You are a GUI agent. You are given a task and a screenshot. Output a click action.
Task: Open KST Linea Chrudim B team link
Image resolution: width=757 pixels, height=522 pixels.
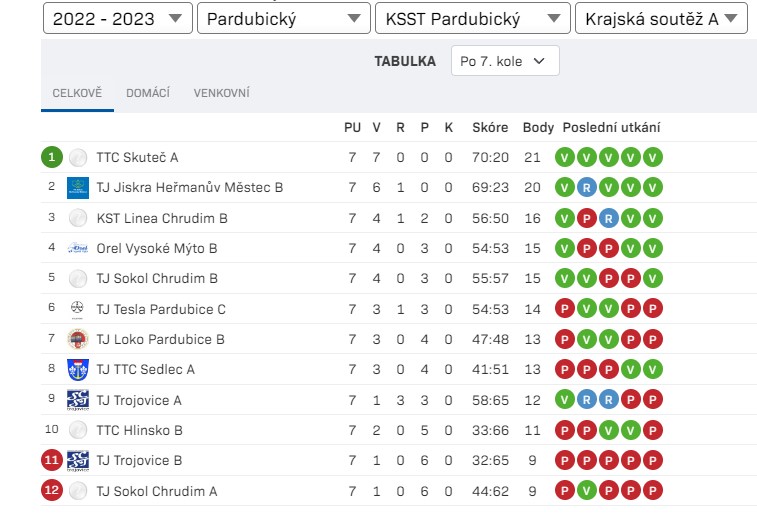[x=162, y=218]
